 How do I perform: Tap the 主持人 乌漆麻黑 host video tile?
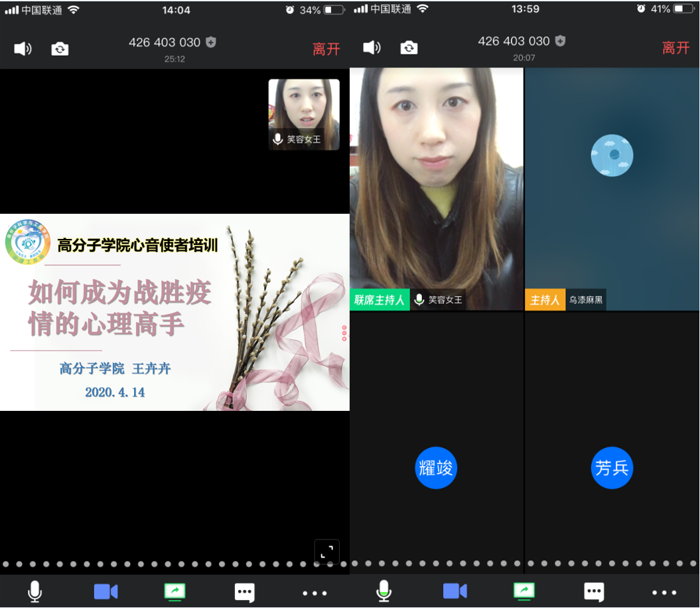coord(612,189)
